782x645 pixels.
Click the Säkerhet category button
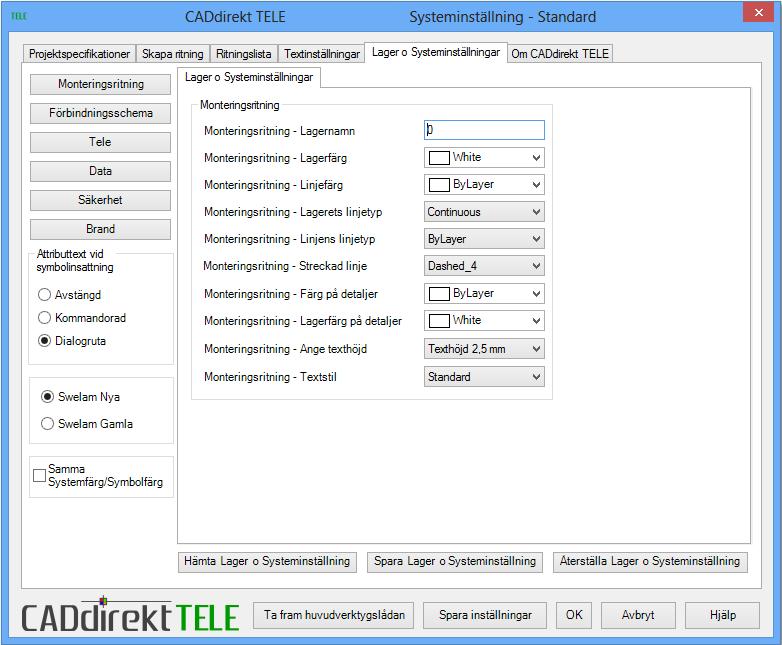[100, 200]
